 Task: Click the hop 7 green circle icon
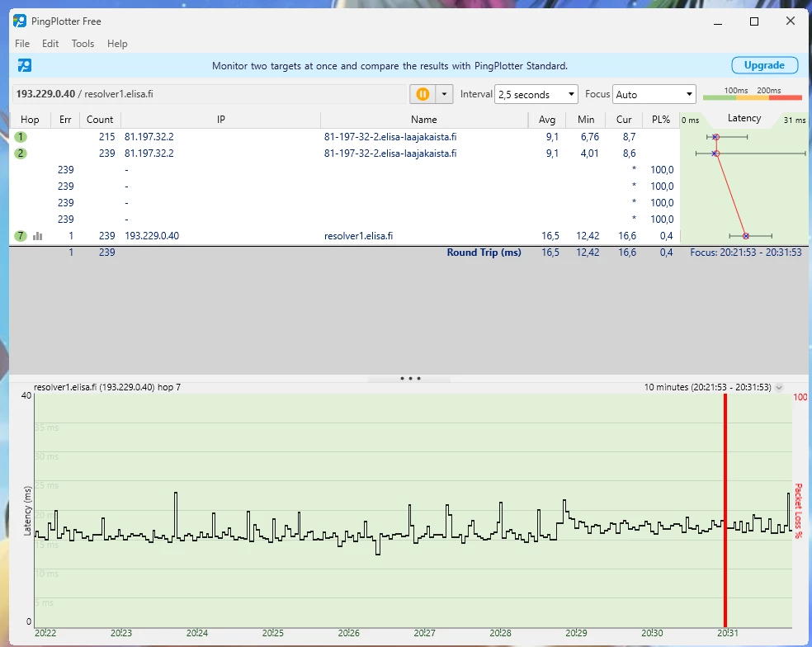[21, 236]
